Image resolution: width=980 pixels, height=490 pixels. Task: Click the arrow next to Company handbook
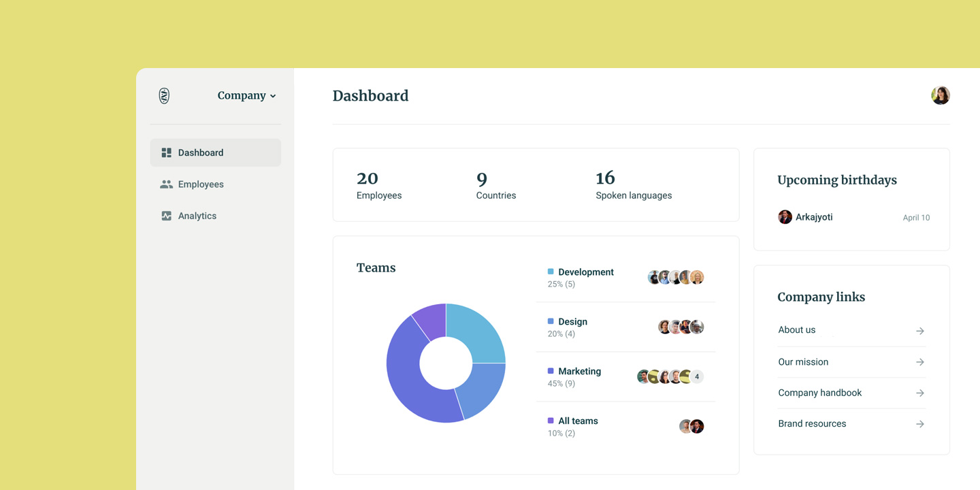tap(920, 393)
